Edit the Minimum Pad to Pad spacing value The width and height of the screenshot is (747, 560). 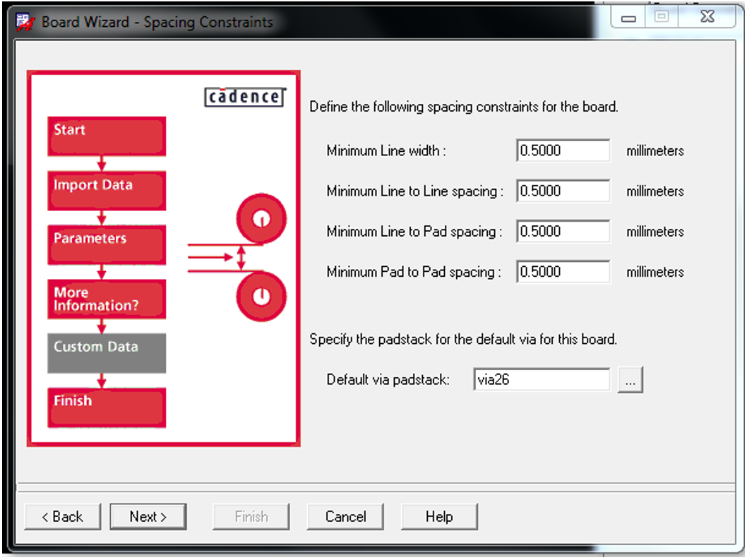pos(563,272)
